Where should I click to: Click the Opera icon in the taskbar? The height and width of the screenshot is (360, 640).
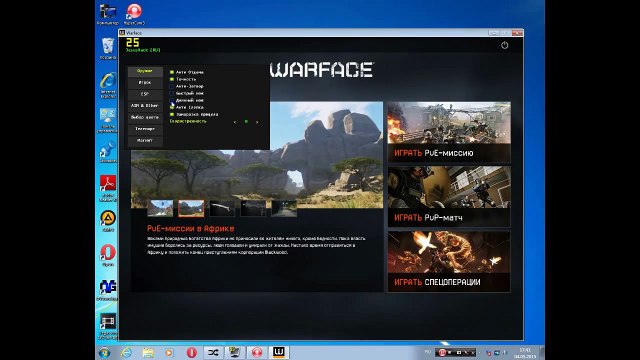point(191,352)
